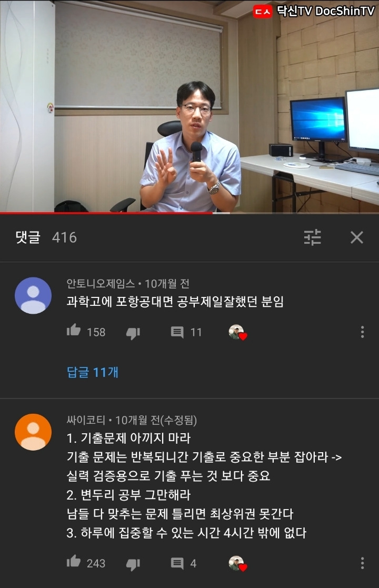379x588 pixels.
Task: Open more options for 안토니오제임스 comment
Action: coord(362,332)
